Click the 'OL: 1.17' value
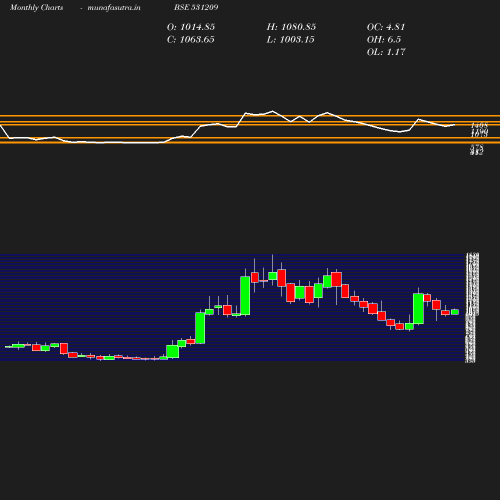 pos(386,52)
